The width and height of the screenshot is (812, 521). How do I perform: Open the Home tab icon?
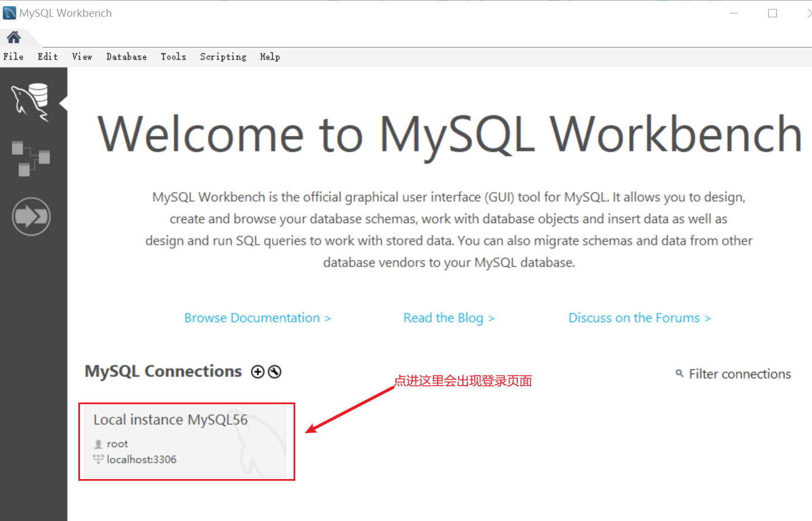(13, 37)
